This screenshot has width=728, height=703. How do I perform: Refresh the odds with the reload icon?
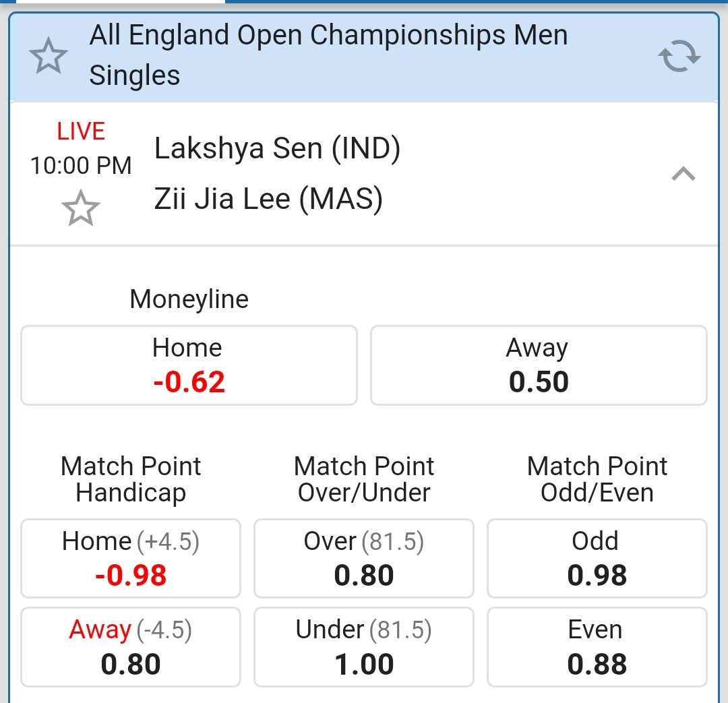[679, 56]
